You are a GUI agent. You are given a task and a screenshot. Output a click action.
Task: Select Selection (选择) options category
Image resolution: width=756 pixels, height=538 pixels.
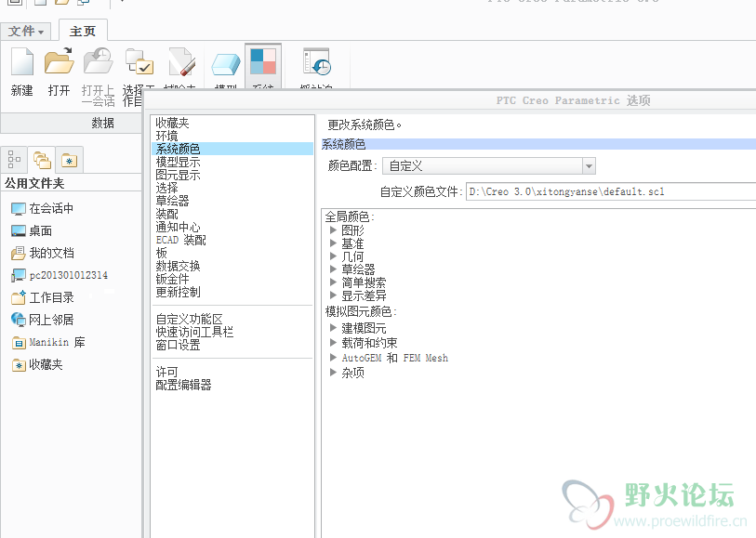coord(166,188)
